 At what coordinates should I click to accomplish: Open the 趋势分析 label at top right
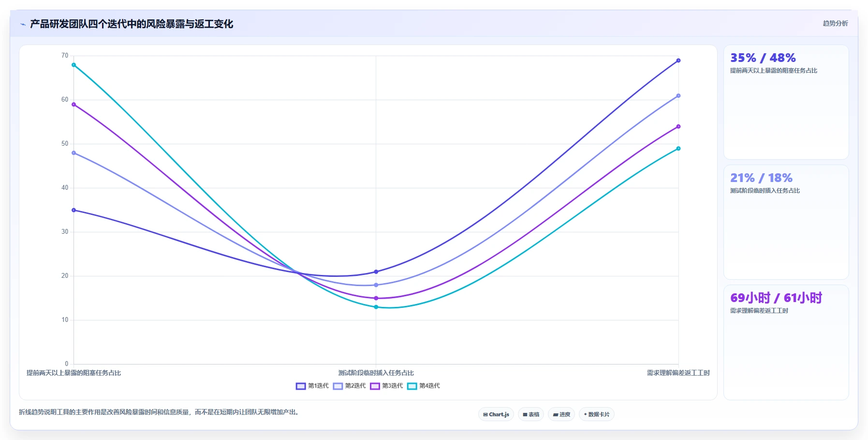[x=835, y=23]
